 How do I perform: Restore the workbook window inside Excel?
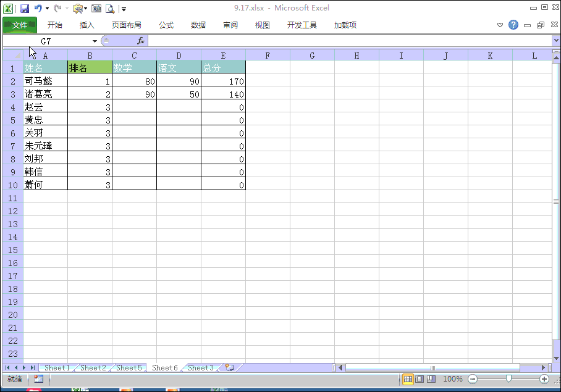541,25
